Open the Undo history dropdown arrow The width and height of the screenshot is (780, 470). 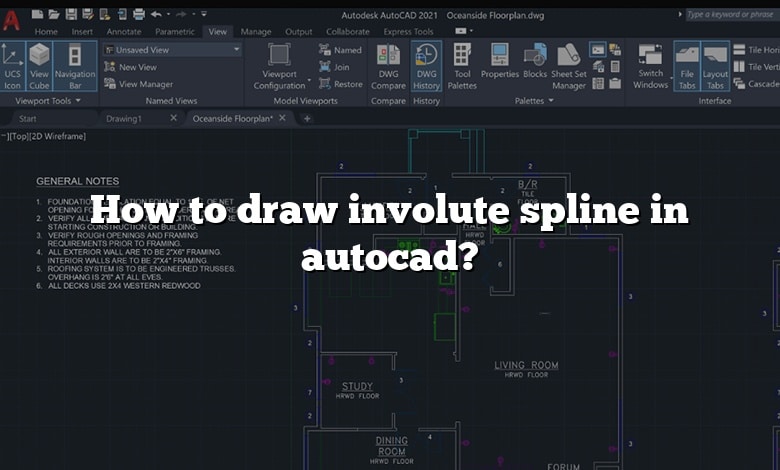(169, 14)
